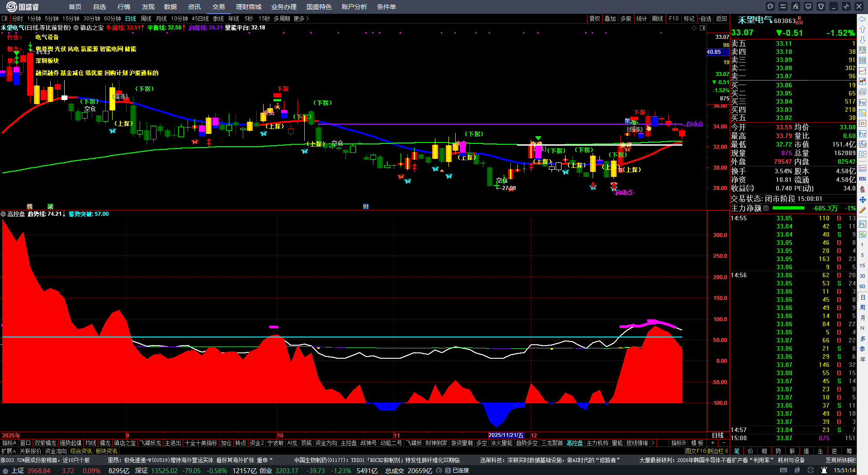The width and height of the screenshot is (868, 475).
Task: Click the 榜 marker at chart bottom
Action: click(30, 207)
